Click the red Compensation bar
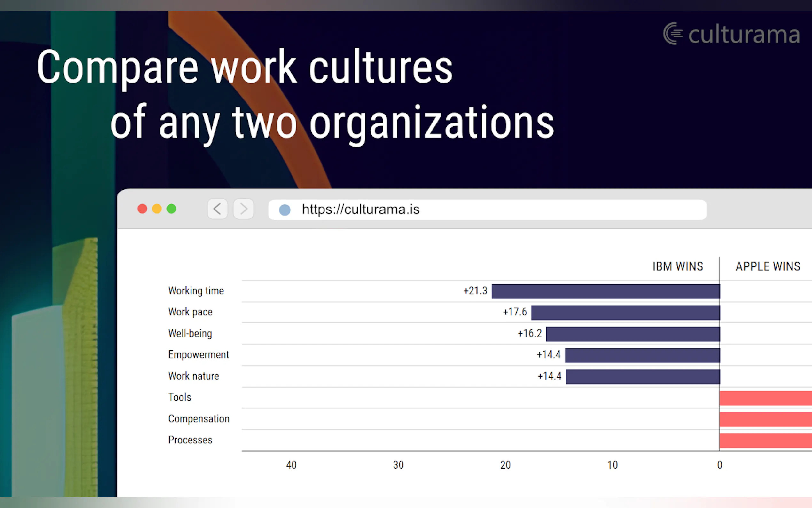 tap(765, 419)
